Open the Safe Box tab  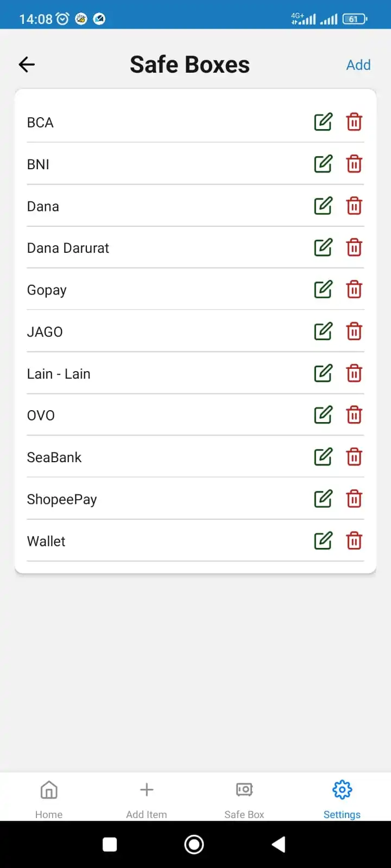tap(244, 799)
